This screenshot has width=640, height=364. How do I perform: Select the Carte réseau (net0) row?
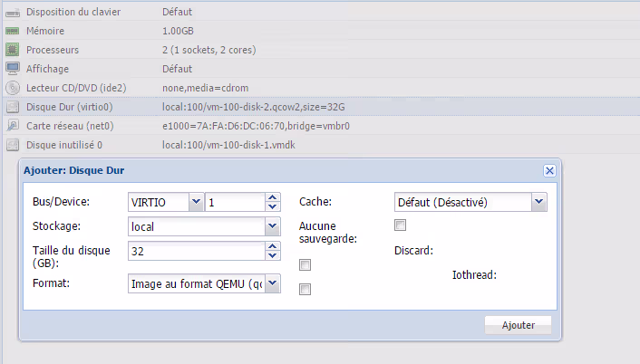tap(181, 126)
